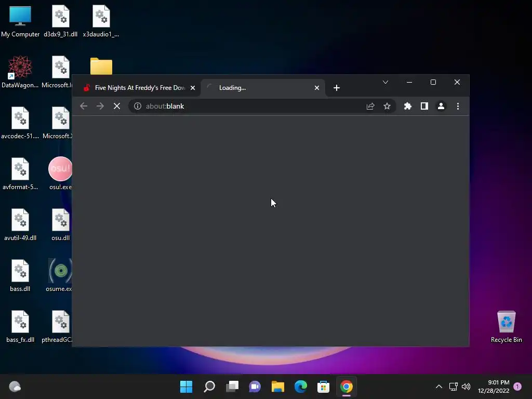Open Chrome three-dot menu

tap(458, 106)
